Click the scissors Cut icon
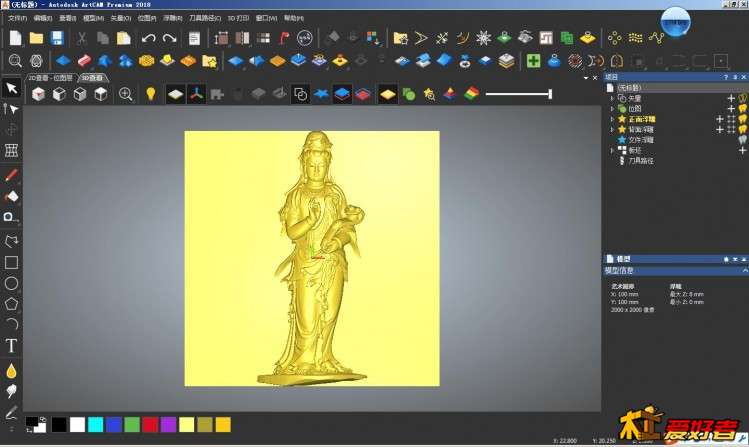The height and width of the screenshot is (447, 749). 82,38
